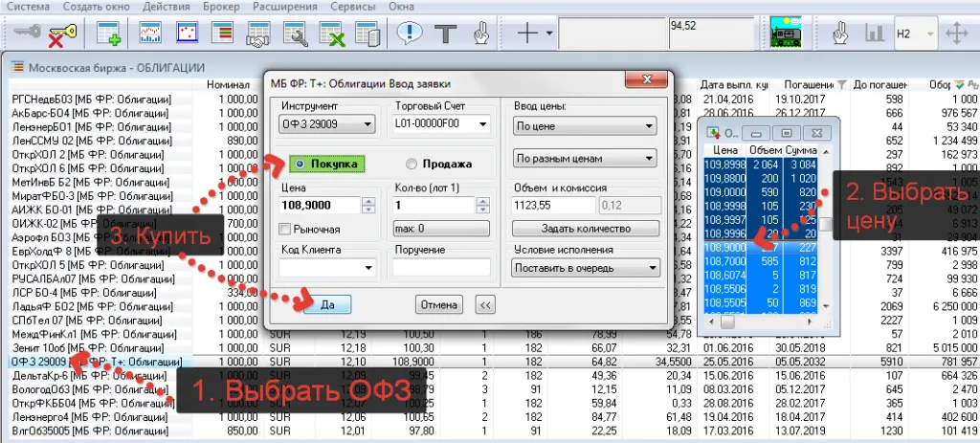Click the bold T text icon
This screenshot has width=980, height=443.
444,33
